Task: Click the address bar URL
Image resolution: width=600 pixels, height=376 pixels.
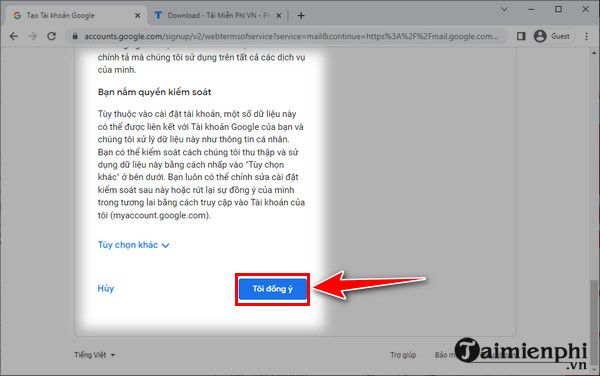Action: click(x=291, y=36)
